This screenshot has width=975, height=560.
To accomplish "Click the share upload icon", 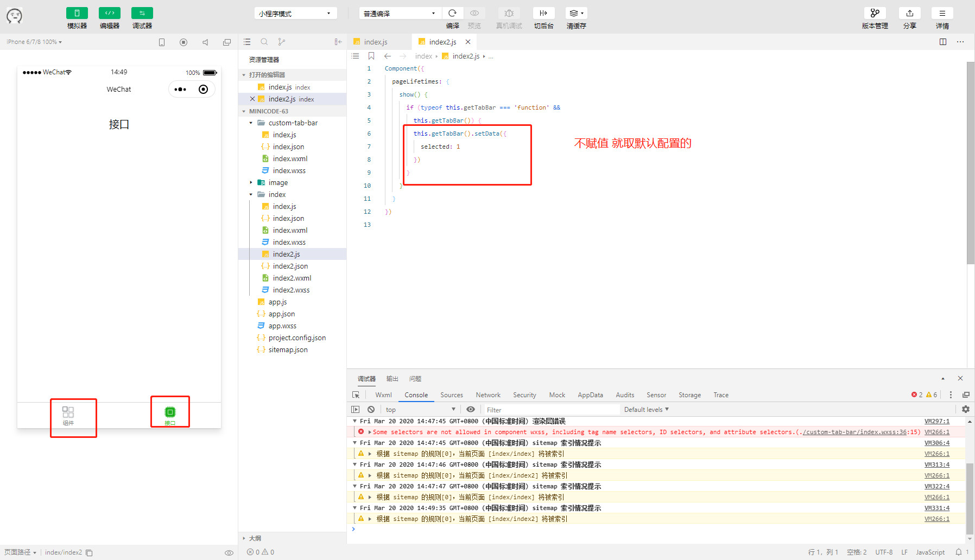I will pos(909,13).
